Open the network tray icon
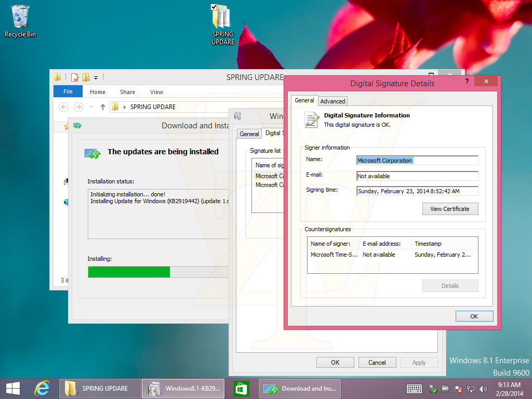This screenshot has height=399, width=532. (470, 389)
